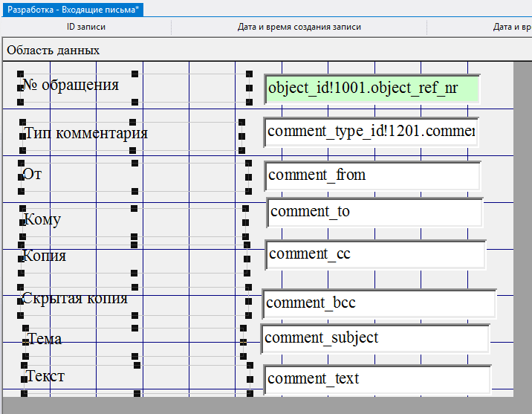532x414 pixels.
Task: Select the "Тема" label
Action: pyautogui.click(x=45, y=339)
